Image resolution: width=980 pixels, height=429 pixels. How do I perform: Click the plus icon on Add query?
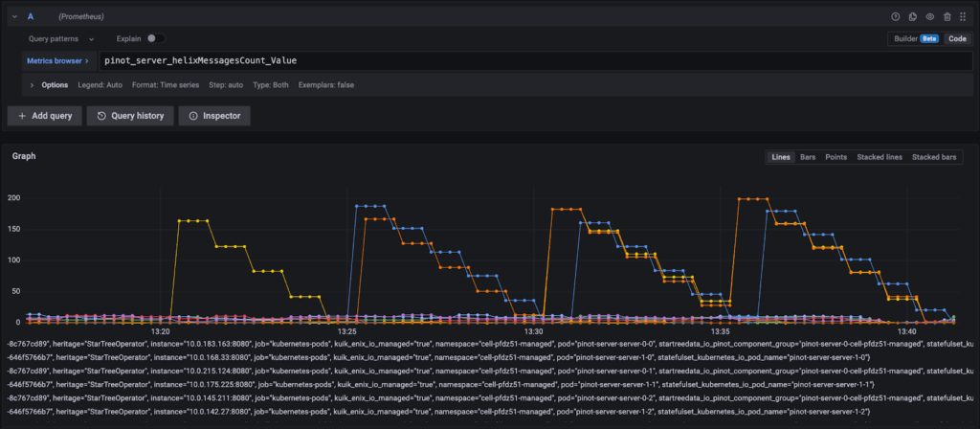click(x=22, y=116)
